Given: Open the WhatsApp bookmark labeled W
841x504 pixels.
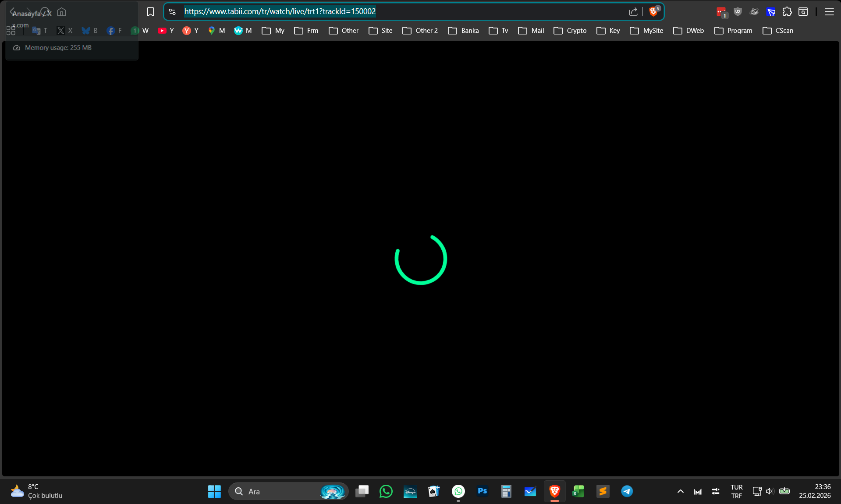Looking at the screenshot, I should [x=140, y=31].
